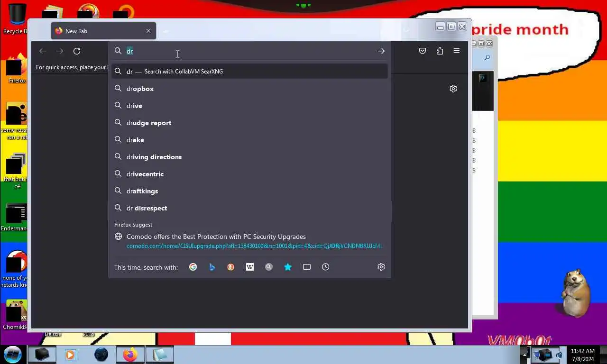The image size is (607, 364).
Task: Open the Firefox hamburger application menu
Action: [x=457, y=51]
